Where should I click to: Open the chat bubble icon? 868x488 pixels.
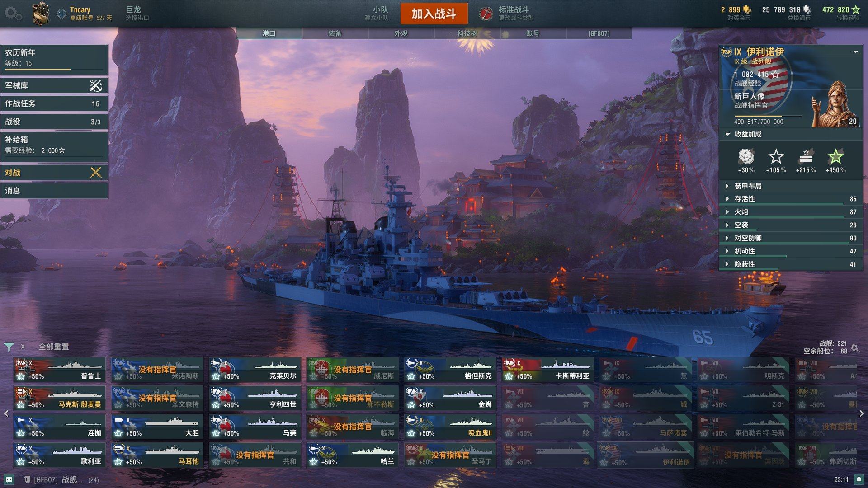pos(9,479)
